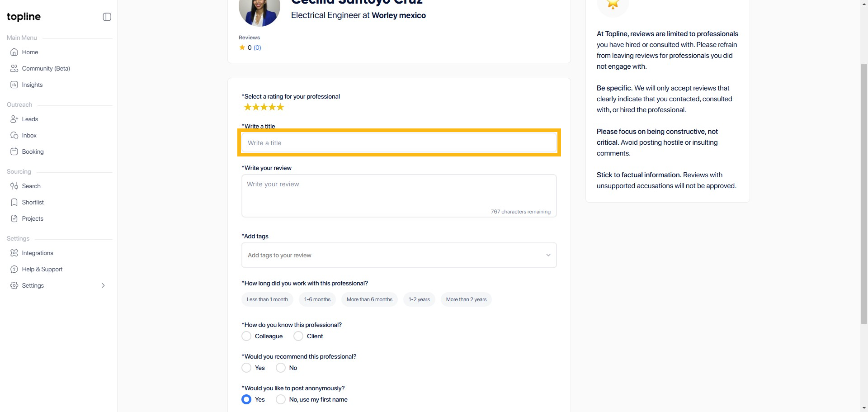Select '1-6 months' duration chip

tap(317, 299)
